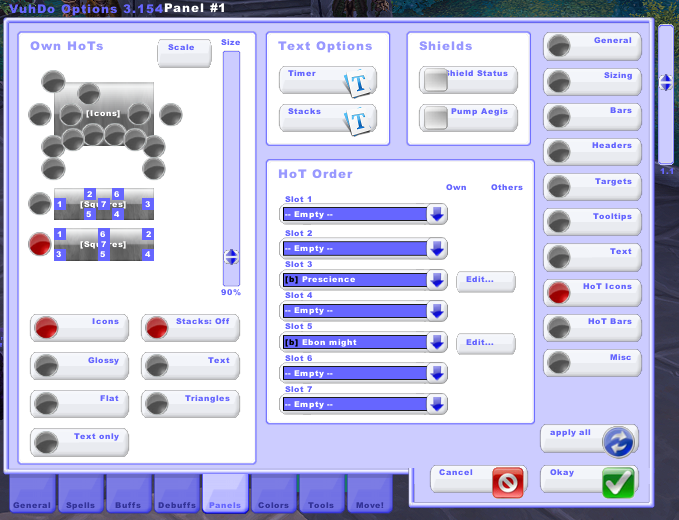Expand the Slot 7 dropdown arrow
Image resolution: width=679 pixels, height=520 pixels.
[437, 405]
